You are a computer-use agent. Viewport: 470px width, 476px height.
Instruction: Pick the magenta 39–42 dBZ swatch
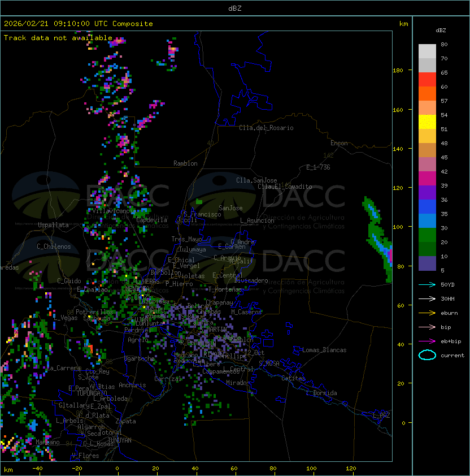coord(427,178)
